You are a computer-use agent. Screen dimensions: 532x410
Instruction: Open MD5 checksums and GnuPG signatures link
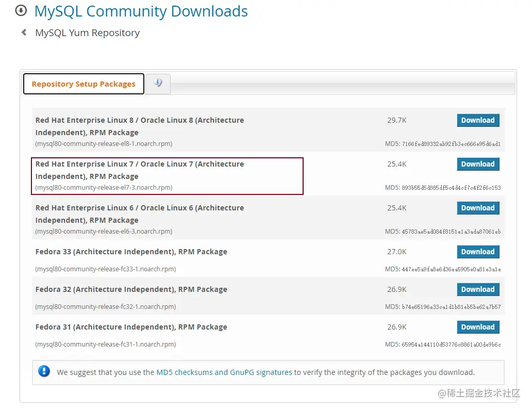[224, 372]
